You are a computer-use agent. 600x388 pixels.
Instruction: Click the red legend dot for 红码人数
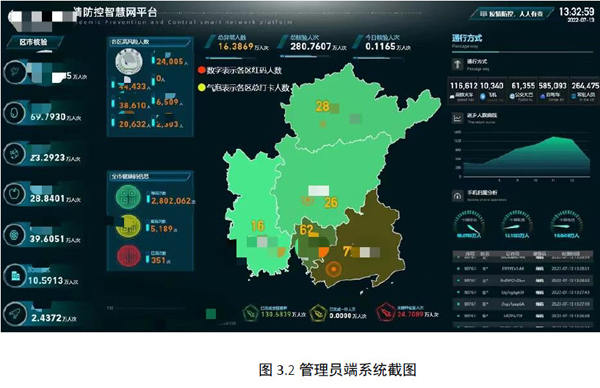(x=201, y=70)
